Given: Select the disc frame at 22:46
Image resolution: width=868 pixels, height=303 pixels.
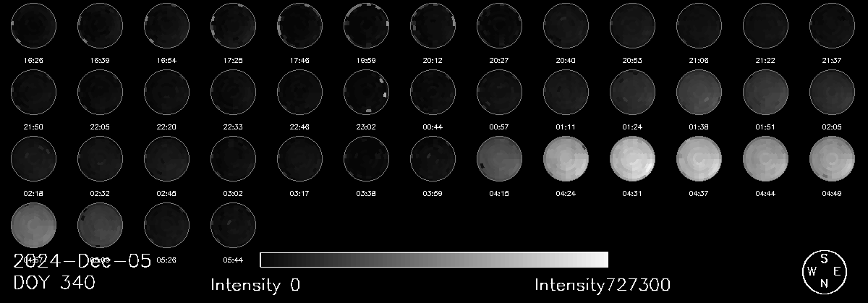Looking at the screenshot, I should 299,92.
